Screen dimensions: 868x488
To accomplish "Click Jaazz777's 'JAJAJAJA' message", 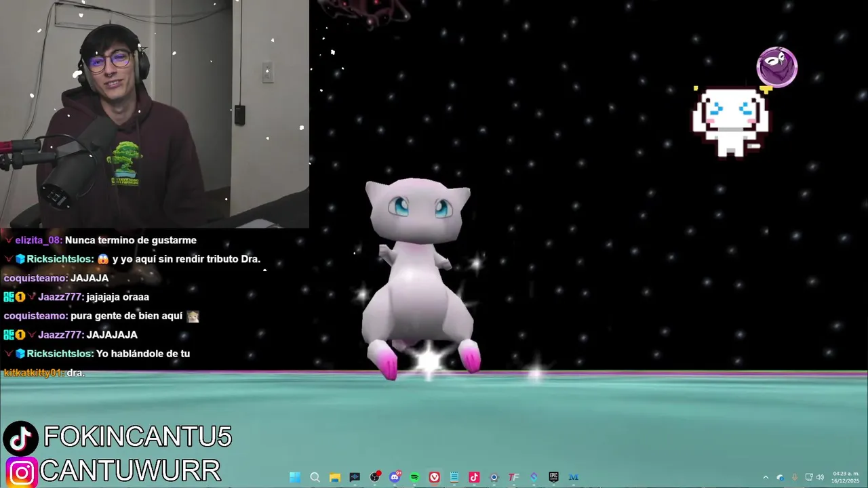I will click(x=112, y=335).
